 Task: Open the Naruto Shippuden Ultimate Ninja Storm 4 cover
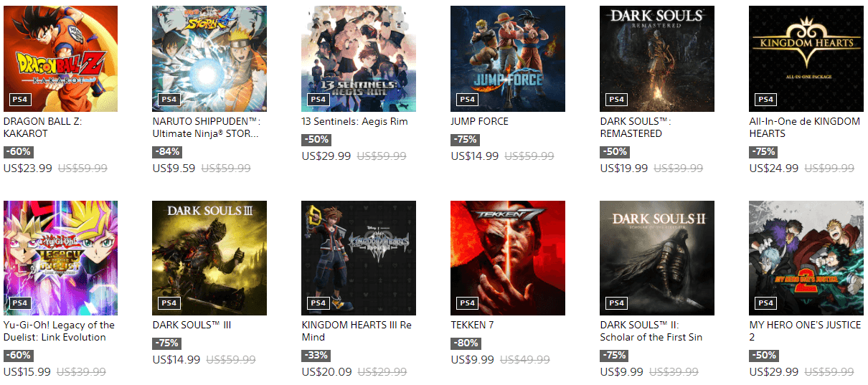[209, 59]
